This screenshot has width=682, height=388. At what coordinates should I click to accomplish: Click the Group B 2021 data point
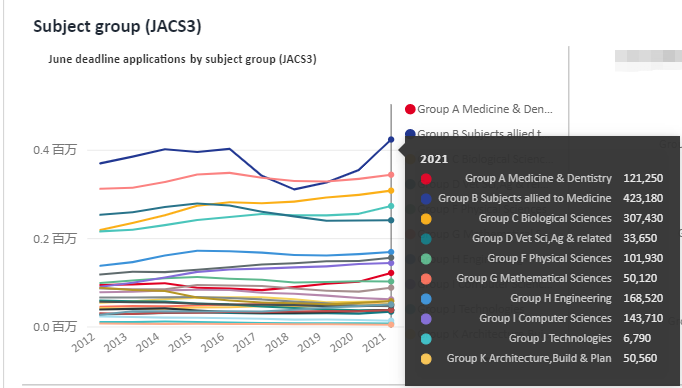[x=391, y=140]
